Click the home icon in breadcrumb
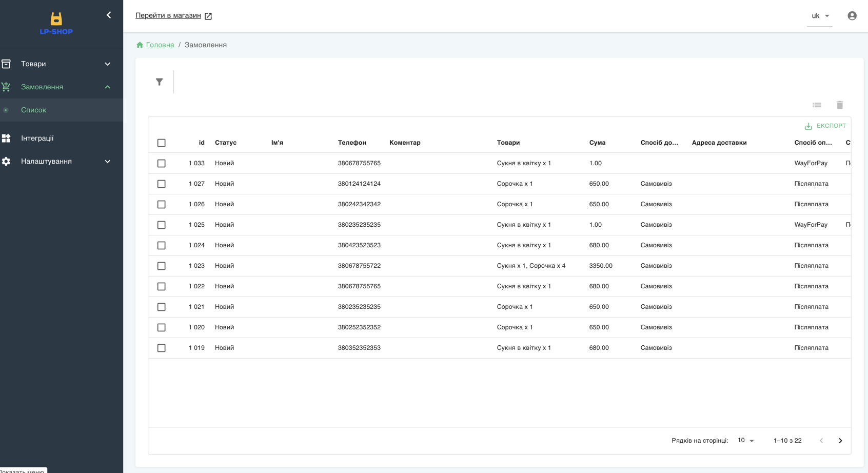The width and height of the screenshot is (868, 473). coord(140,45)
